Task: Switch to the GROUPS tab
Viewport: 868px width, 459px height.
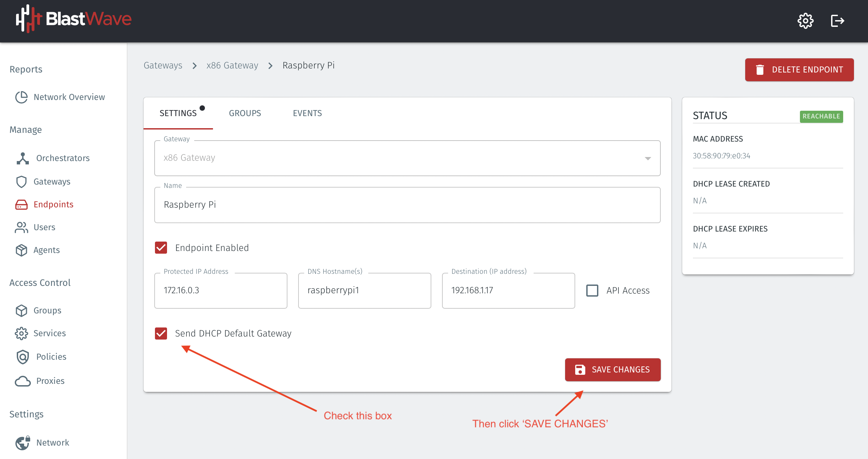Action: coord(245,113)
